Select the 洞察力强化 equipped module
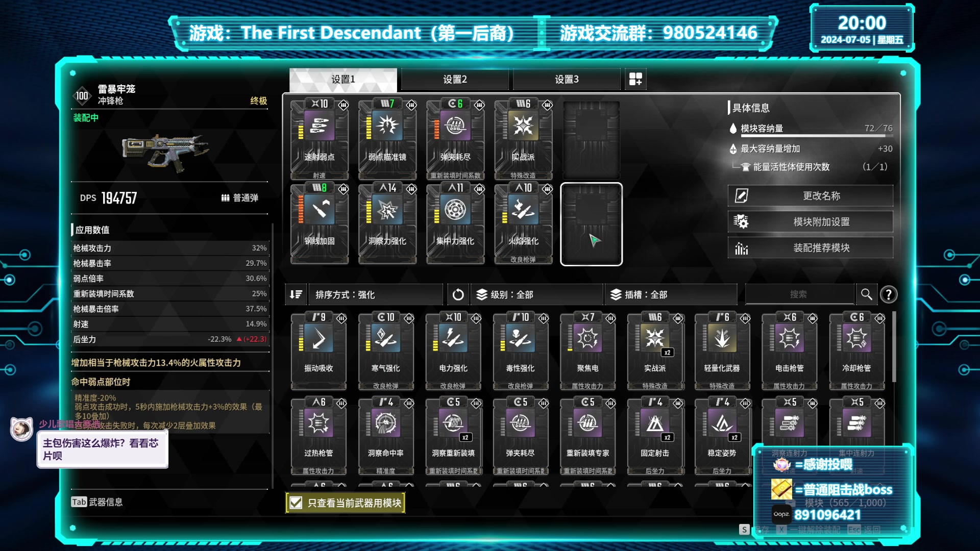This screenshot has width=980, height=551. [x=387, y=223]
